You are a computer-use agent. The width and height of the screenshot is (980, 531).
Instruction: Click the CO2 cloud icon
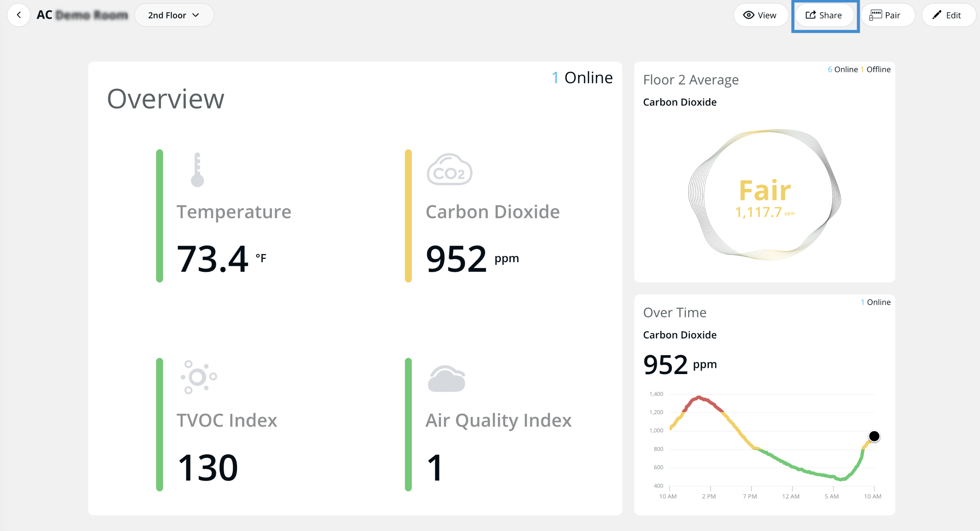coord(449,170)
